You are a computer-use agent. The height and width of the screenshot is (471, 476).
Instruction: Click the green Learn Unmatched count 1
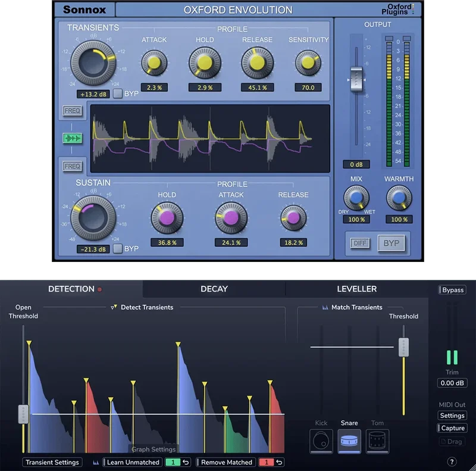click(173, 462)
